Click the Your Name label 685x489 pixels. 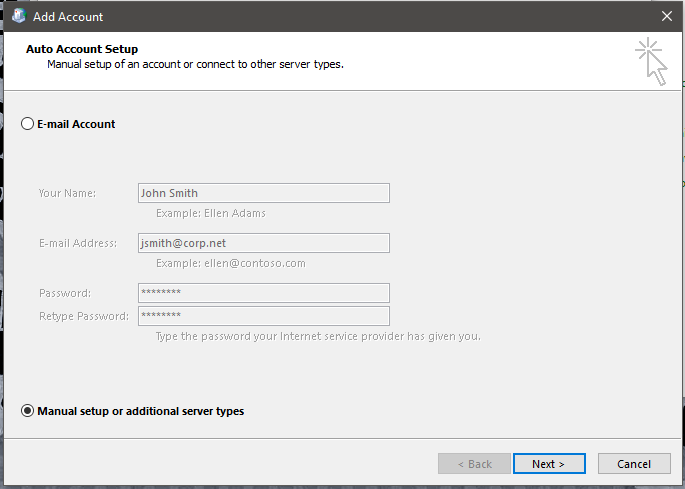pos(67,193)
